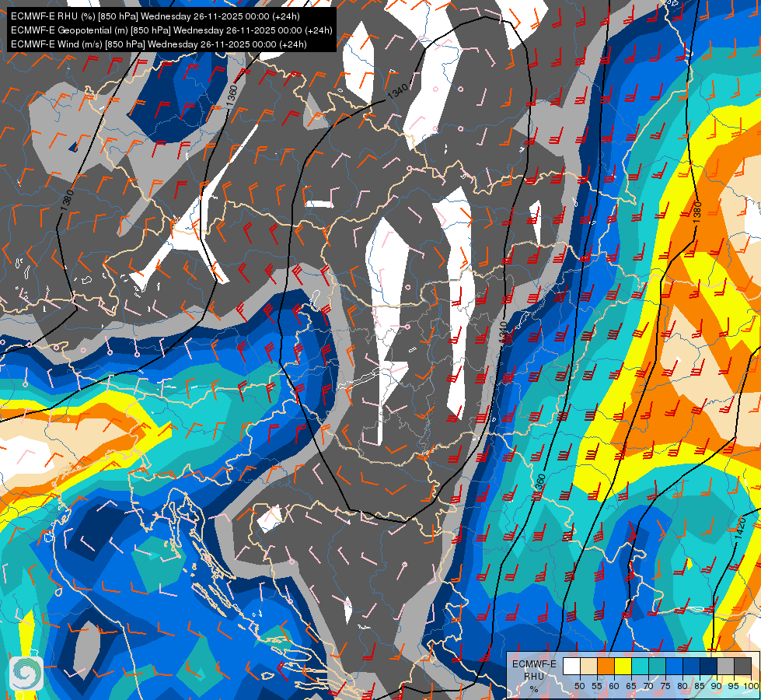Click the legend tick value 90
761x700 pixels.
(717, 686)
